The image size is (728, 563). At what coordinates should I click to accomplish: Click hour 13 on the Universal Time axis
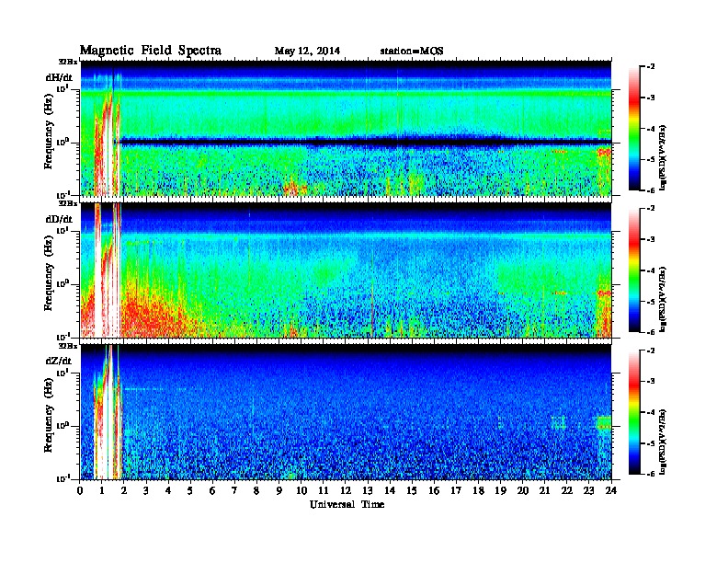[x=368, y=490]
